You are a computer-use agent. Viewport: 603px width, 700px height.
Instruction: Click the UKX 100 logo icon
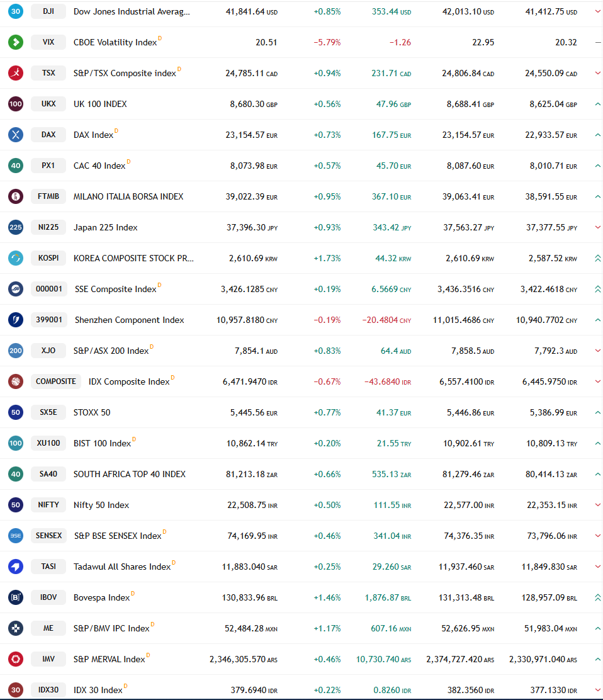pos(16,104)
